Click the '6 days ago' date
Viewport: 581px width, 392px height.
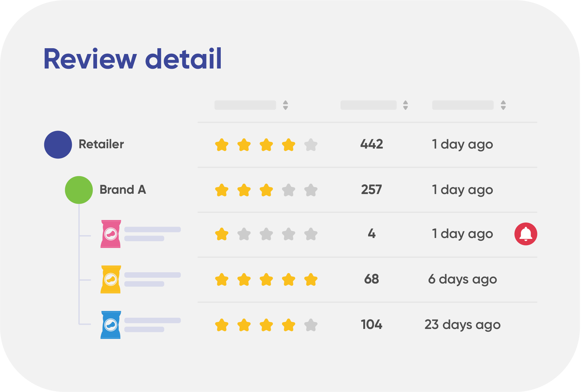(462, 280)
